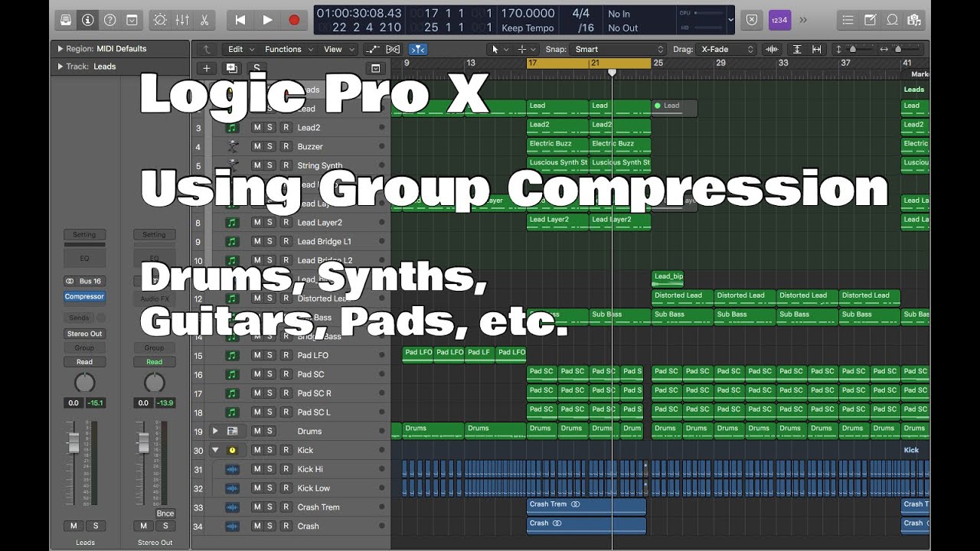980x551 pixels.
Task: Toggle the blue Catch Playhead button
Action: pyautogui.click(x=418, y=49)
